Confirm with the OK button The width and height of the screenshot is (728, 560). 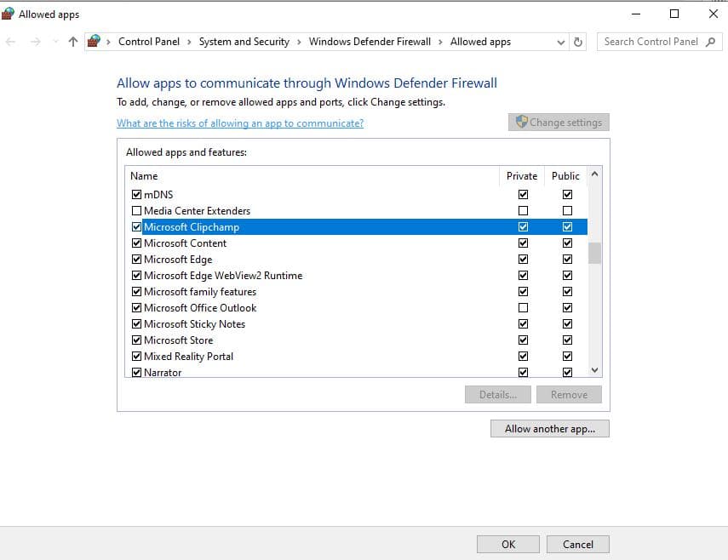pyautogui.click(x=508, y=544)
